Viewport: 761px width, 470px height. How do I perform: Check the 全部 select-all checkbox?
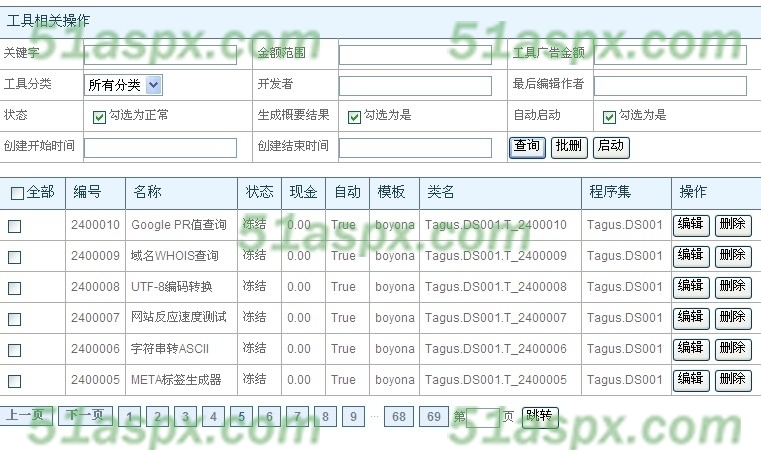(17, 193)
